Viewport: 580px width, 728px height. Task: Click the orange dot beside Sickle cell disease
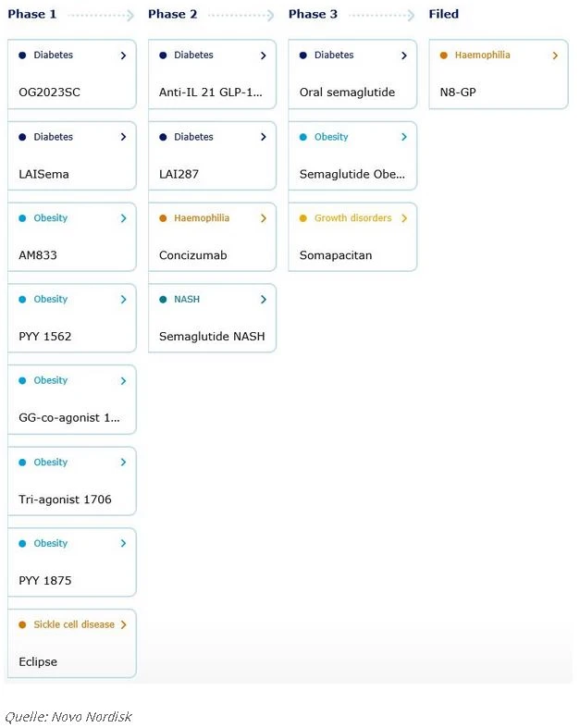[x=22, y=624]
